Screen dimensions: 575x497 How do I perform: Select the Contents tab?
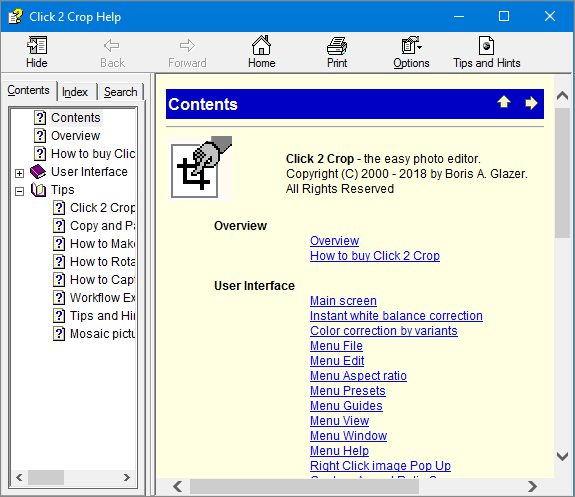pyautogui.click(x=28, y=90)
